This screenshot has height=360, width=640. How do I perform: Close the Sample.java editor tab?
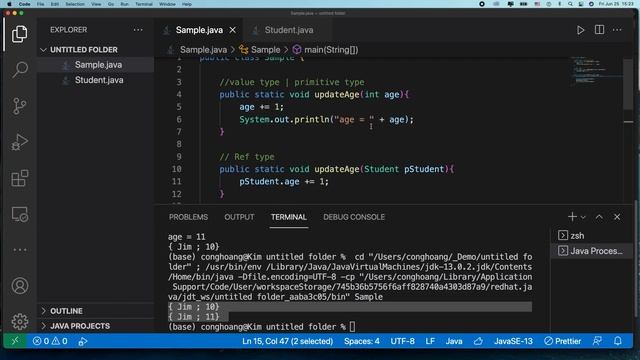point(233,30)
